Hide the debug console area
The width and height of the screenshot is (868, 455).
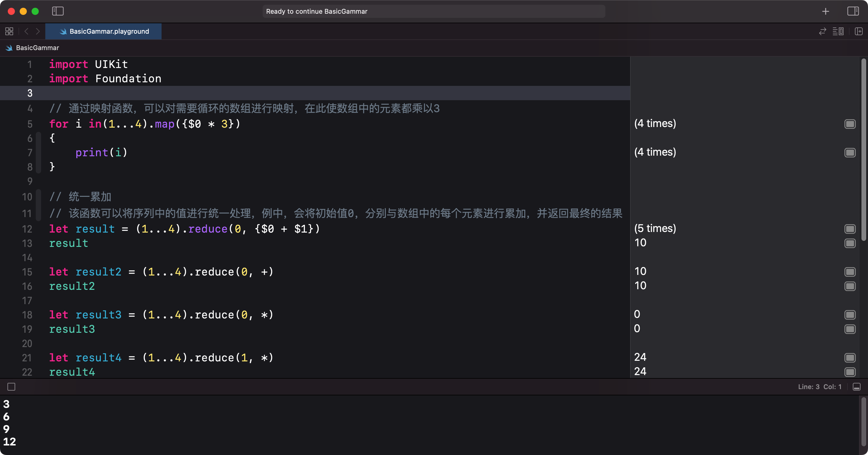(x=857, y=387)
